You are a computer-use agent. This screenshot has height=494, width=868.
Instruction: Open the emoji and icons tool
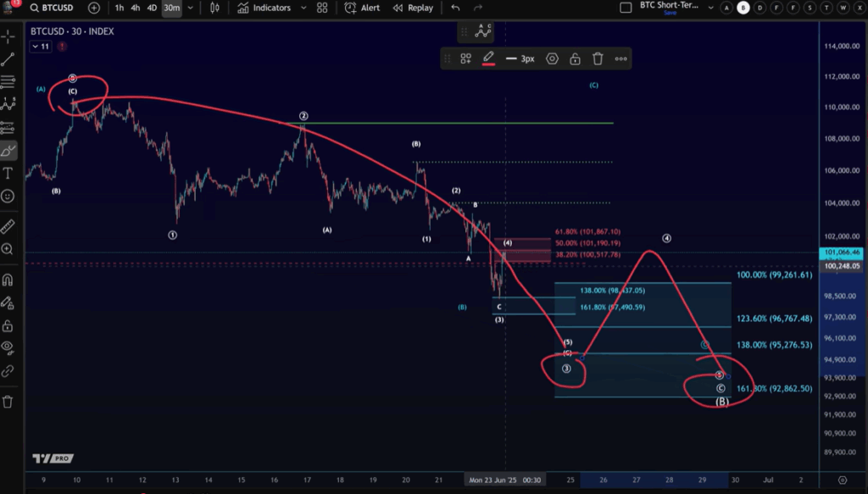[8, 196]
